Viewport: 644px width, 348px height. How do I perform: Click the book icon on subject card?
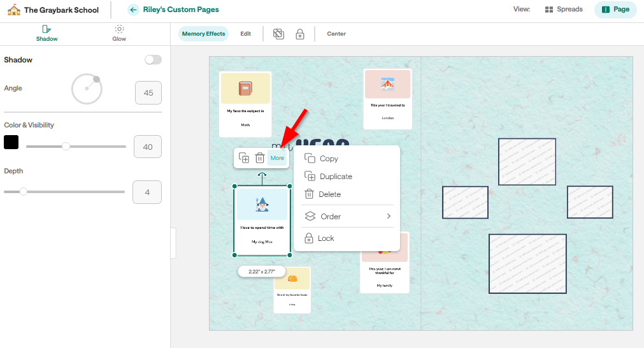coord(245,89)
